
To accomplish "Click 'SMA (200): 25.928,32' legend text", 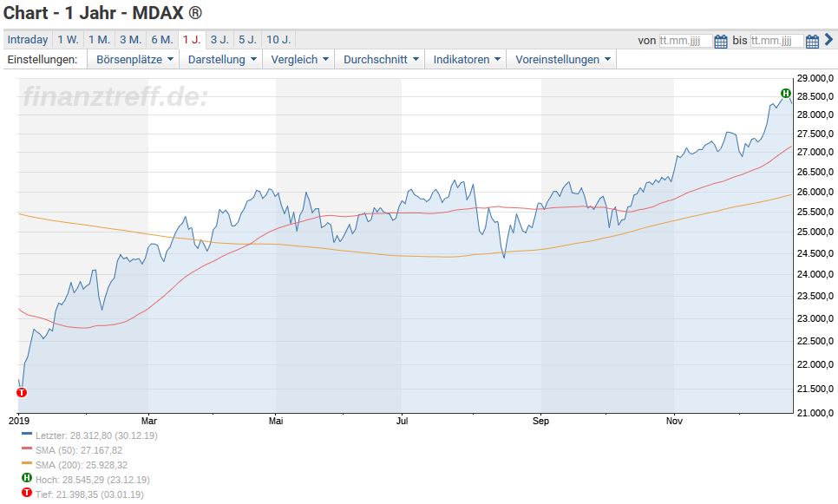I will (82, 465).
